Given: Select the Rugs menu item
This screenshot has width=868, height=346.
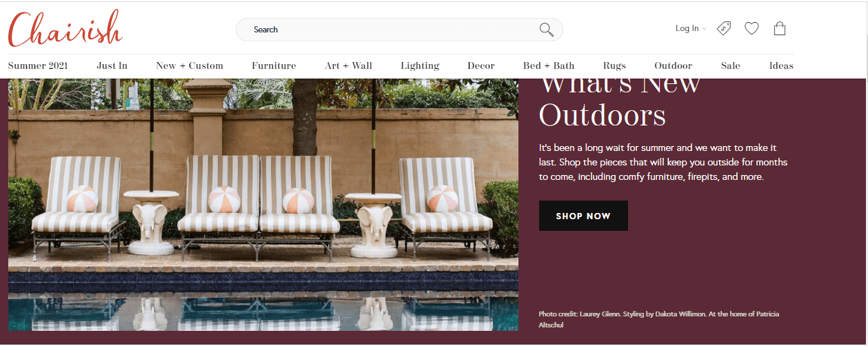Looking at the screenshot, I should 614,65.
